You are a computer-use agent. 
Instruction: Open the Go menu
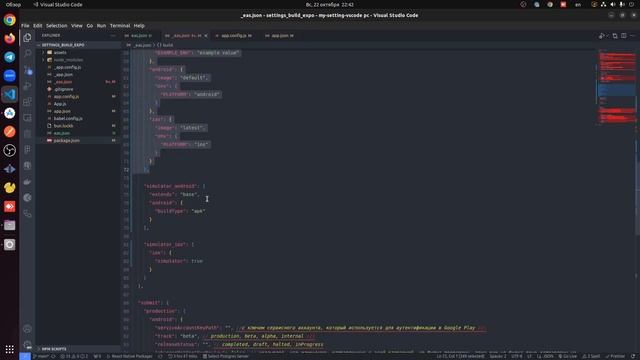90,26
